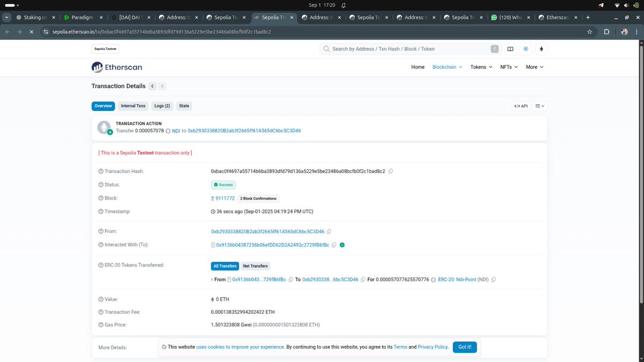644x362 pixels.
Task: Bookmark this page with the star icon
Action: (590, 32)
